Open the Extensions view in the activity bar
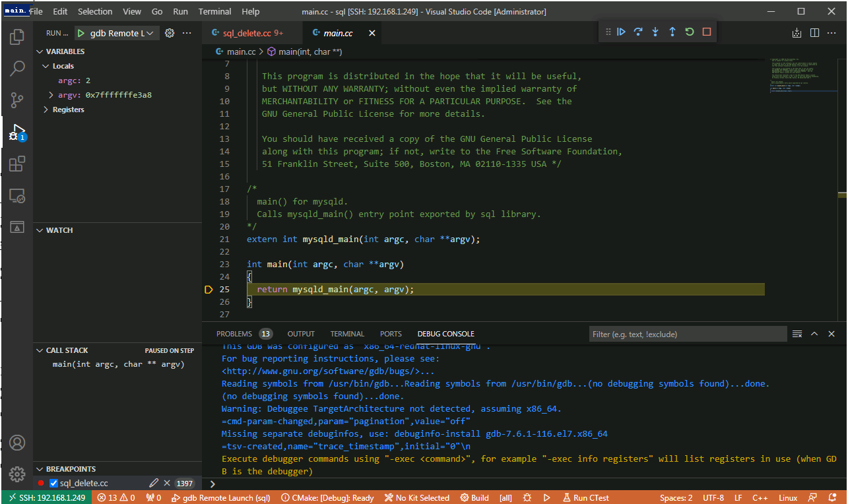 click(x=17, y=164)
